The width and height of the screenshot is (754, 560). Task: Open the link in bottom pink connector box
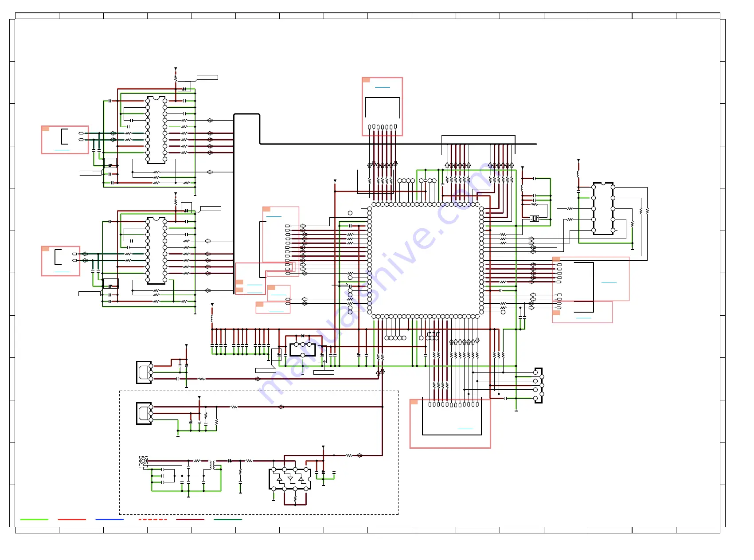(465, 429)
